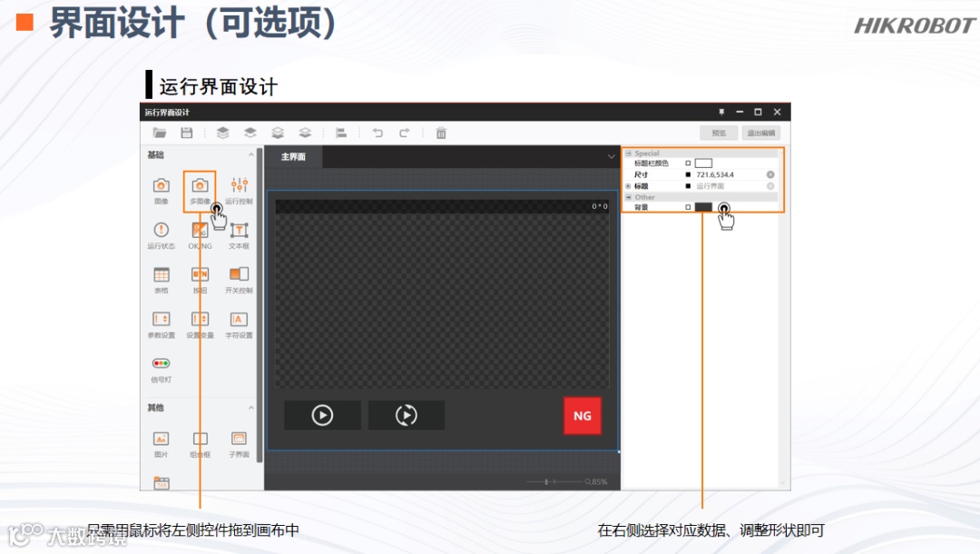The width and height of the screenshot is (980, 554).
Task: Pin the 运行界面设计 window
Action: [721, 112]
